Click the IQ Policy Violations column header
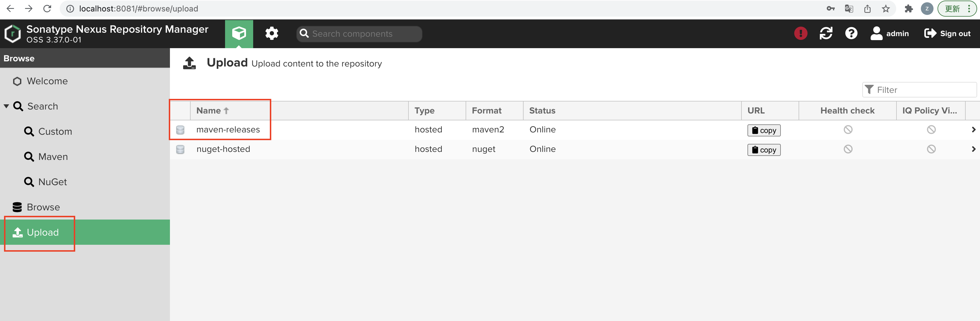980x321 pixels. (931, 111)
